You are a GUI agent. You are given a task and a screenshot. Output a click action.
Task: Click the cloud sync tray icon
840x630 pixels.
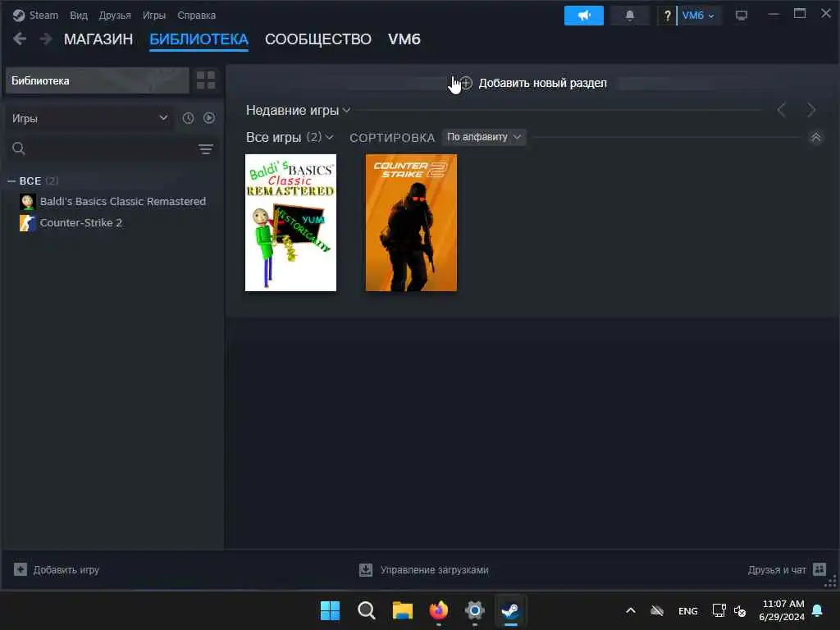click(x=657, y=610)
